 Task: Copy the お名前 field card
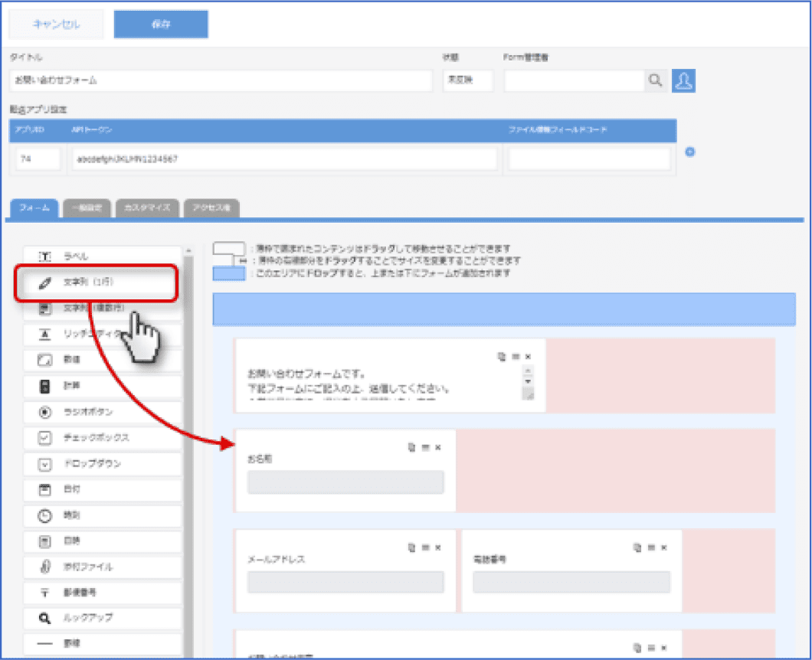tap(411, 447)
